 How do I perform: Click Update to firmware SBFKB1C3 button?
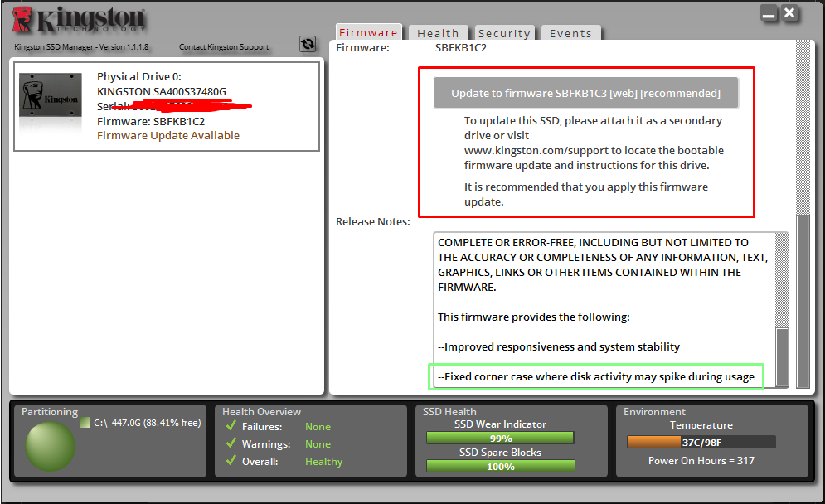pos(585,93)
